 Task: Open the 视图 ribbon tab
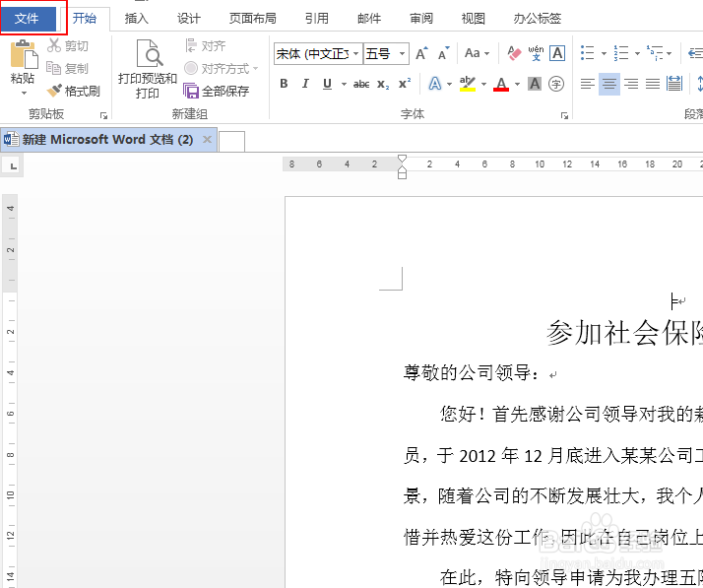[474, 19]
